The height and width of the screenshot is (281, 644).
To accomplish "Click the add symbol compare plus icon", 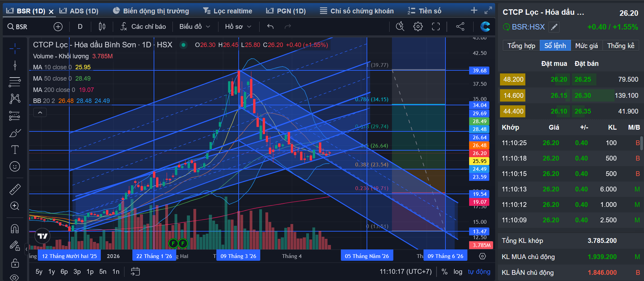I will pos(58,26).
